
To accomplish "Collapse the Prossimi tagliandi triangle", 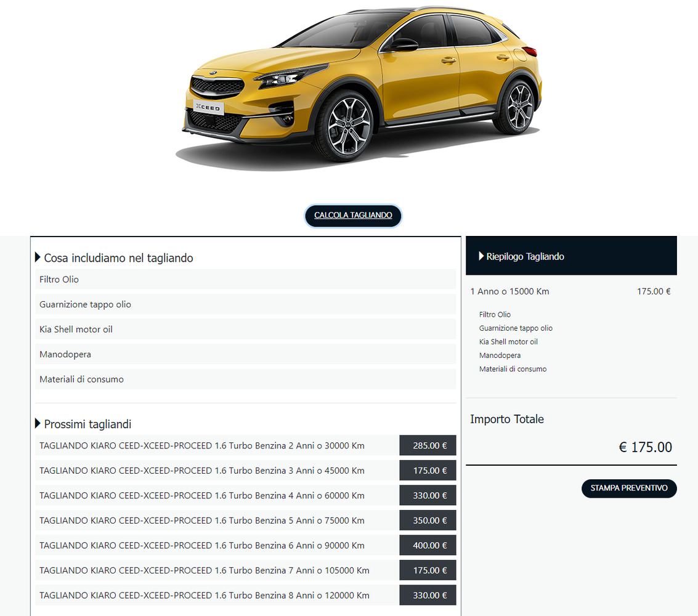I will 38,423.
